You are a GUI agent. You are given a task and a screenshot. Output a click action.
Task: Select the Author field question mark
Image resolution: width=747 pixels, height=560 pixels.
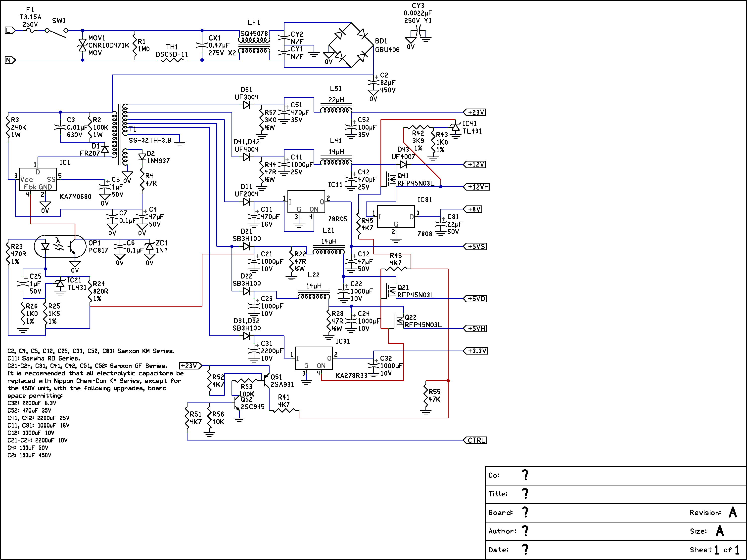(x=525, y=531)
